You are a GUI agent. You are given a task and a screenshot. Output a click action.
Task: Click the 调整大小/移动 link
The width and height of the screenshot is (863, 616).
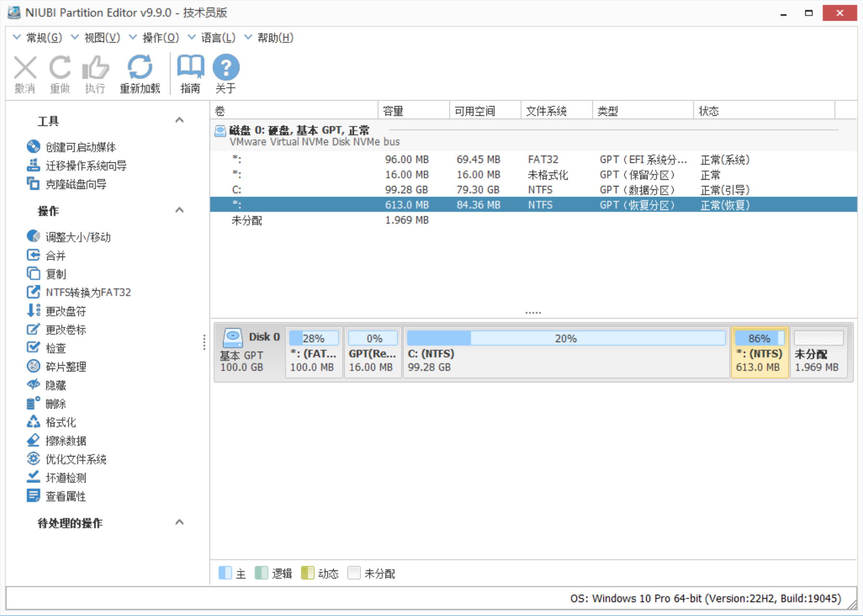click(78, 237)
